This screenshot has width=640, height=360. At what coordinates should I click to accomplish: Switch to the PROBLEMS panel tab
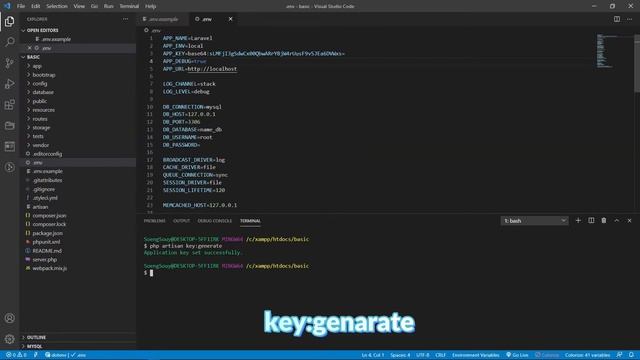coord(155,221)
